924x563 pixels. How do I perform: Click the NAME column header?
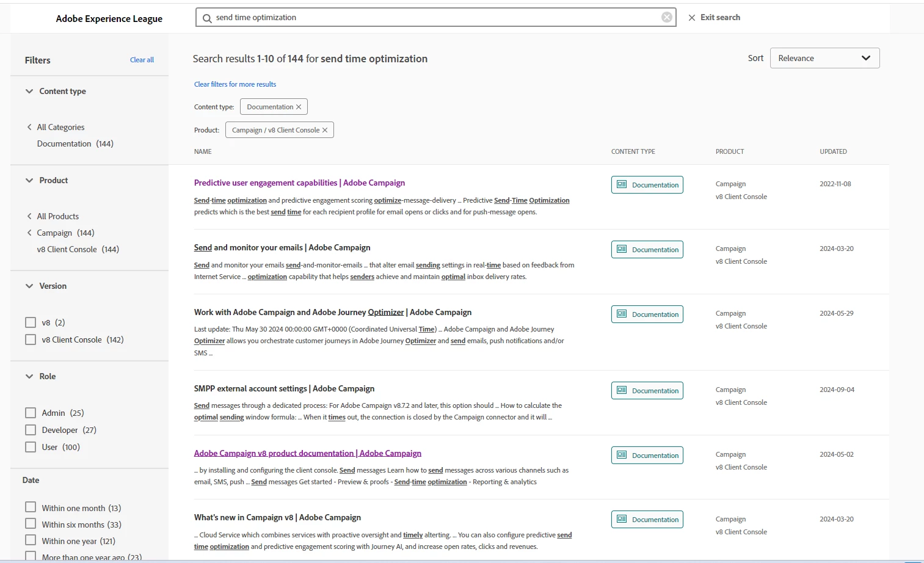point(203,151)
